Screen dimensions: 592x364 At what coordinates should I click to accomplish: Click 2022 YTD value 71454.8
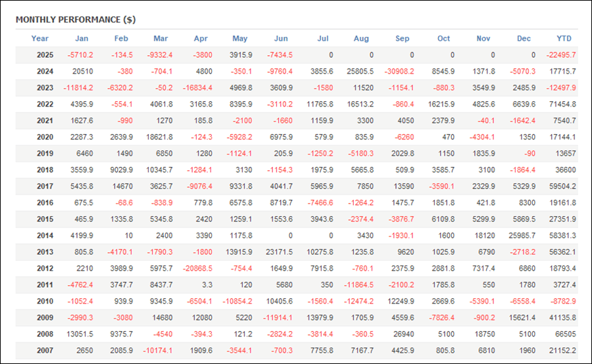point(562,104)
